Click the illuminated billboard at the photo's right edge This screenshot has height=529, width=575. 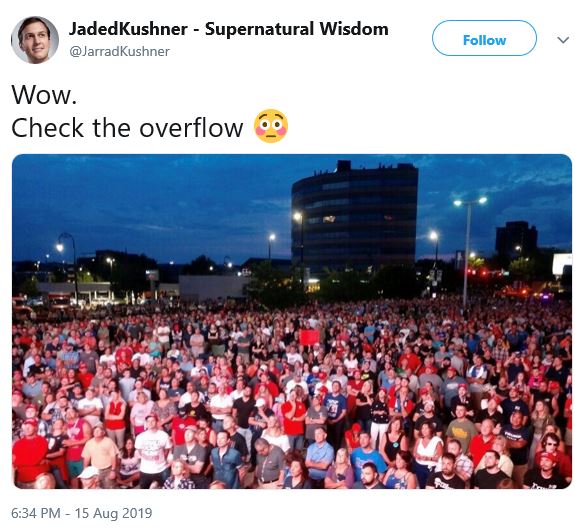pyautogui.click(x=562, y=264)
